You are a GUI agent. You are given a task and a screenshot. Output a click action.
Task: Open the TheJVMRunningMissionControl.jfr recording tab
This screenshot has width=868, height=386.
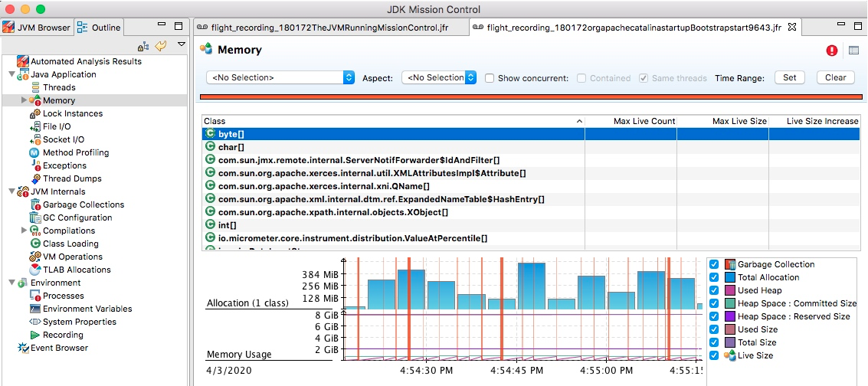(323, 27)
